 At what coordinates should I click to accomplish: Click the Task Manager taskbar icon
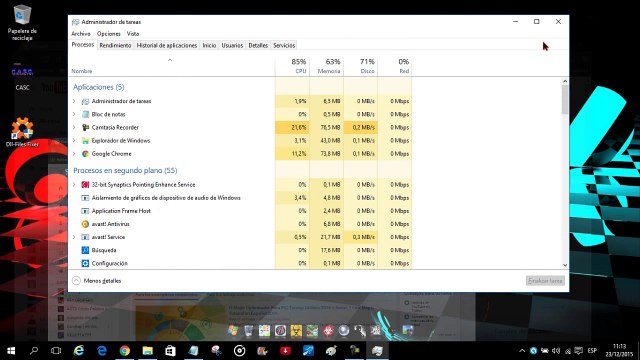377,351
